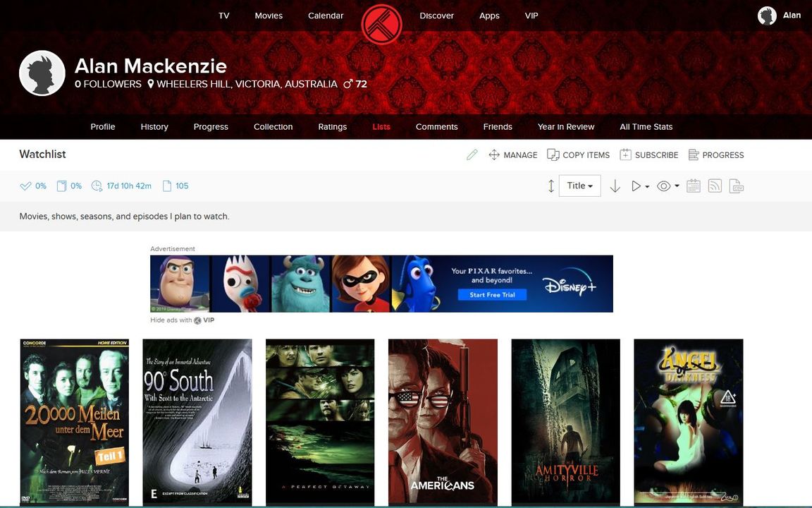This screenshot has height=508, width=812.
Task: Click the RSS feed icon
Action: [x=715, y=186]
